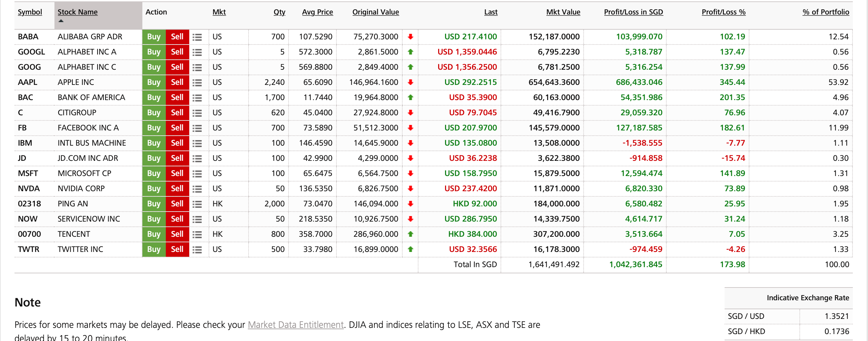Viewport: 868px width, 341px height.
Task: Click the green up arrow for GOOGL
Action: 410,52
